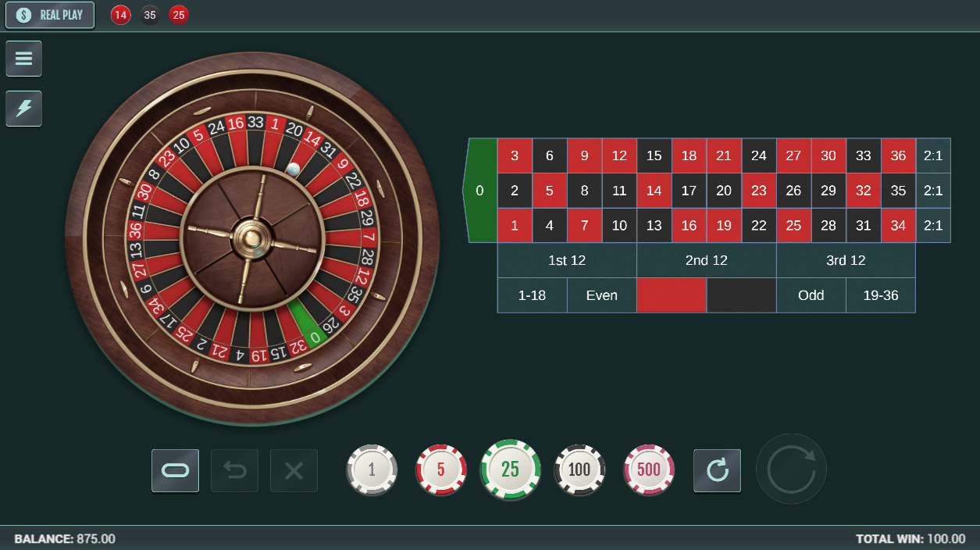
Task: Toggle the lightning quick-spin mode
Action: [x=23, y=109]
